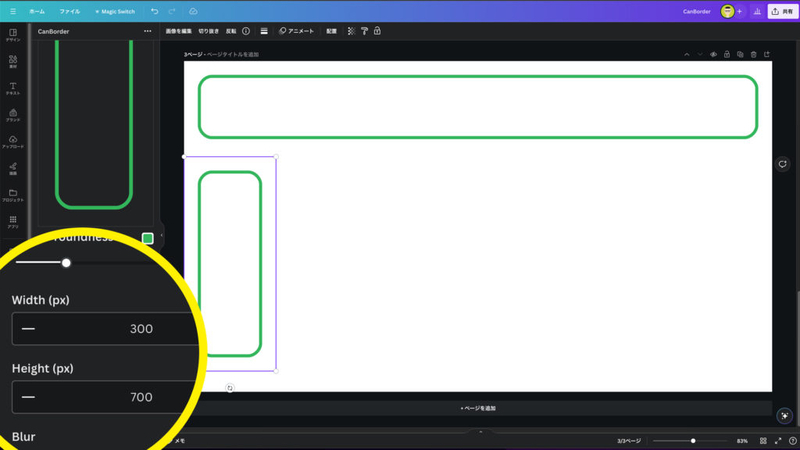Open the user profile avatar

(727, 11)
